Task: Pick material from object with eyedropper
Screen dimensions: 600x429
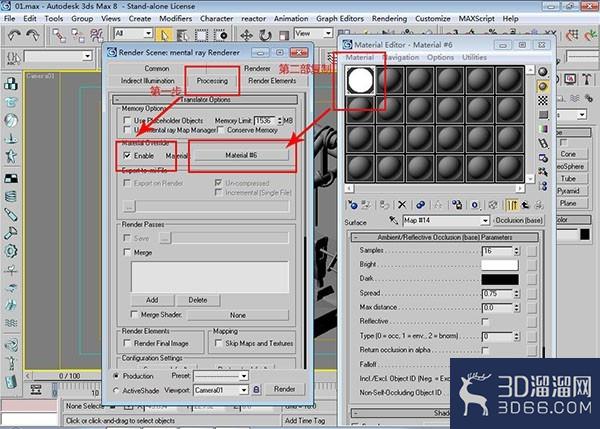Action: (393, 220)
